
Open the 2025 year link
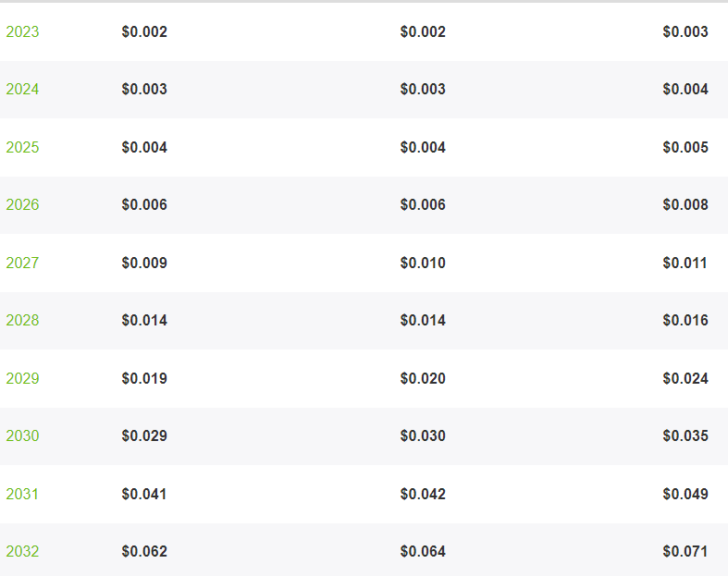tap(22, 147)
